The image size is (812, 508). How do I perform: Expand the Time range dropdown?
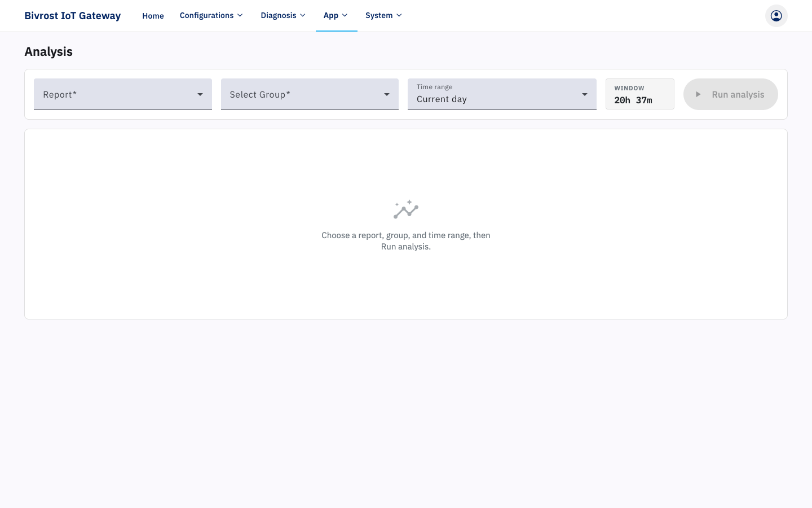pos(502,94)
